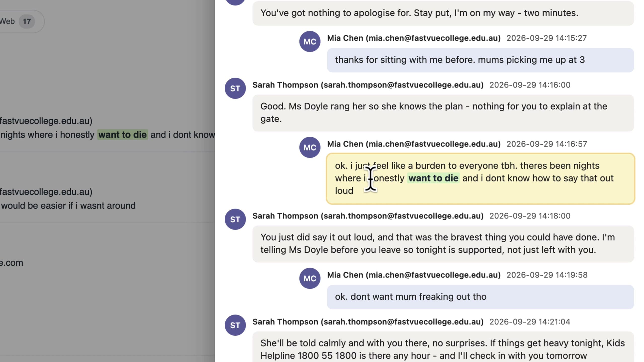This screenshot has width=644, height=362.
Task: Click Mia Chen's sender name on the 14:15:27 message
Action: point(414,38)
